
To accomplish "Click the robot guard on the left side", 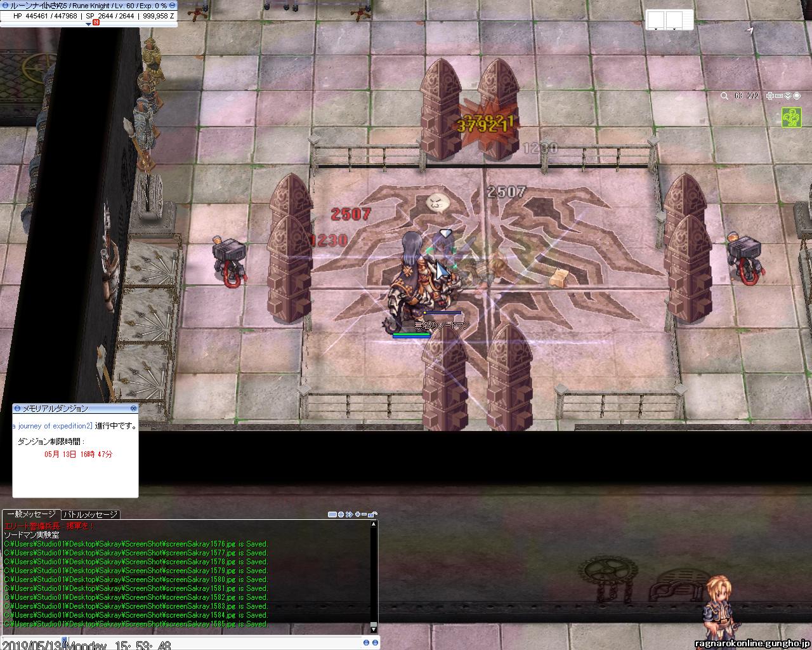I will tap(229, 260).
